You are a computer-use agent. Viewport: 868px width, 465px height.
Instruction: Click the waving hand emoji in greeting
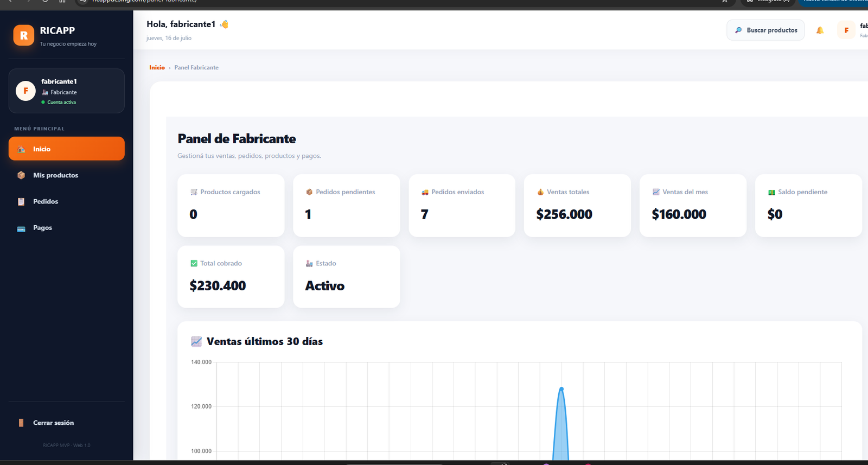coord(224,24)
